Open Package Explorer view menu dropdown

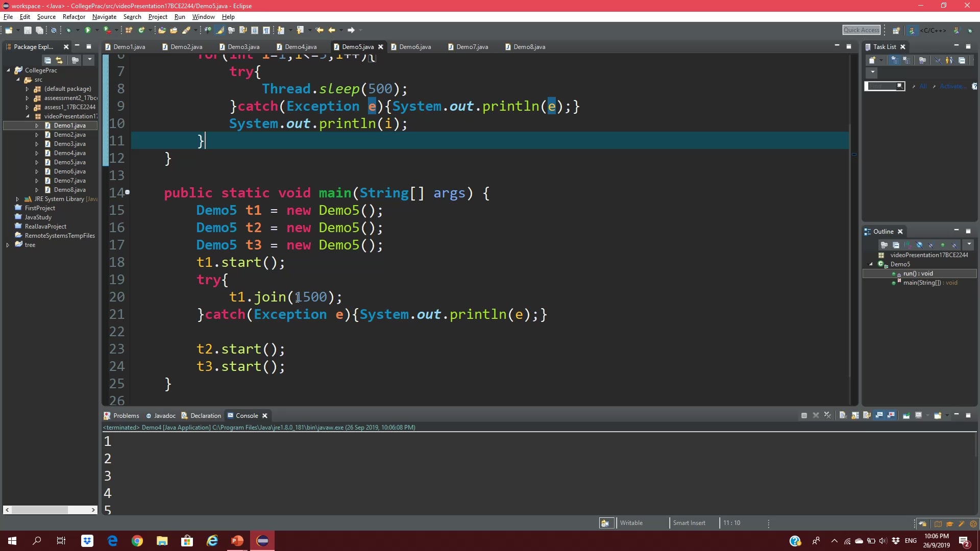click(x=90, y=60)
